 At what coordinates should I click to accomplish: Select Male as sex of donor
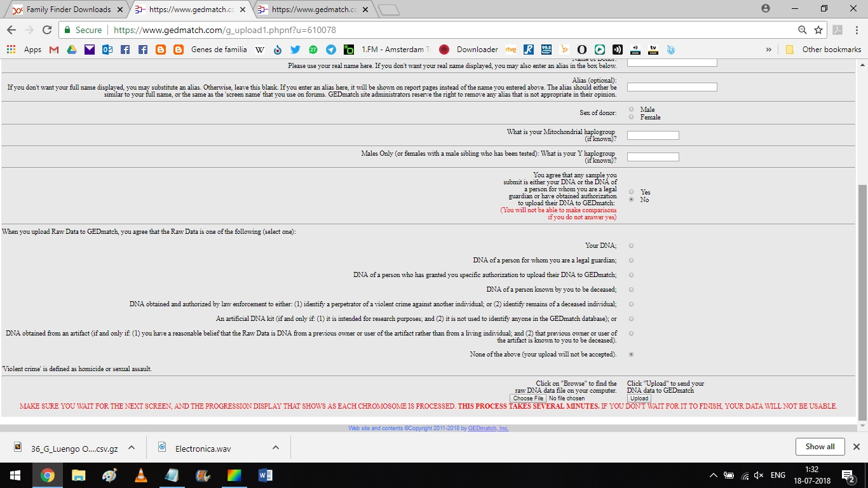[x=631, y=109]
